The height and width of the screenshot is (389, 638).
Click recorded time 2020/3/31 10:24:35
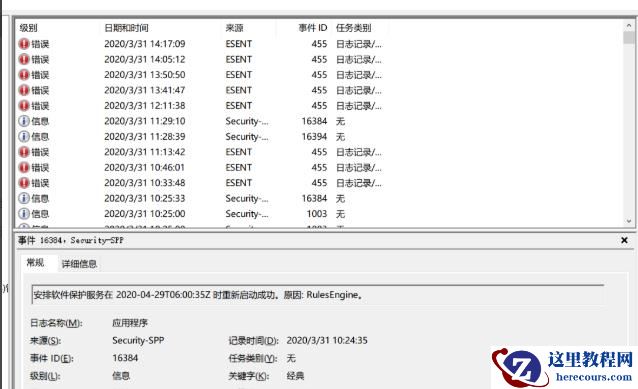click(327, 341)
